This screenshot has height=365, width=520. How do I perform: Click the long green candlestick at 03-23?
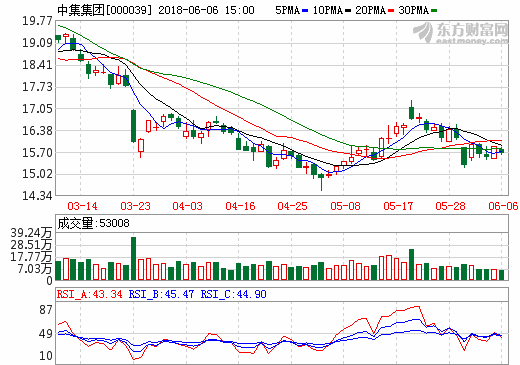click(133, 126)
